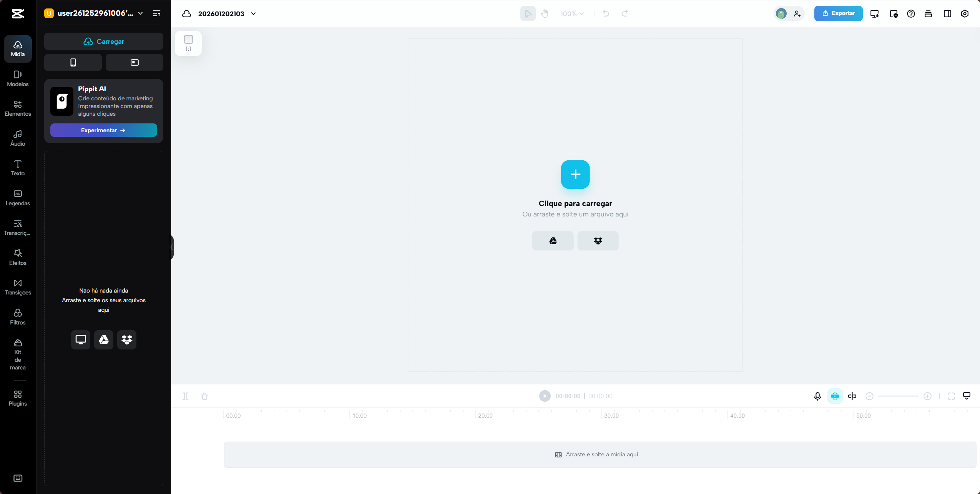Click the 10:00 timeline ruler mark

click(x=359, y=416)
